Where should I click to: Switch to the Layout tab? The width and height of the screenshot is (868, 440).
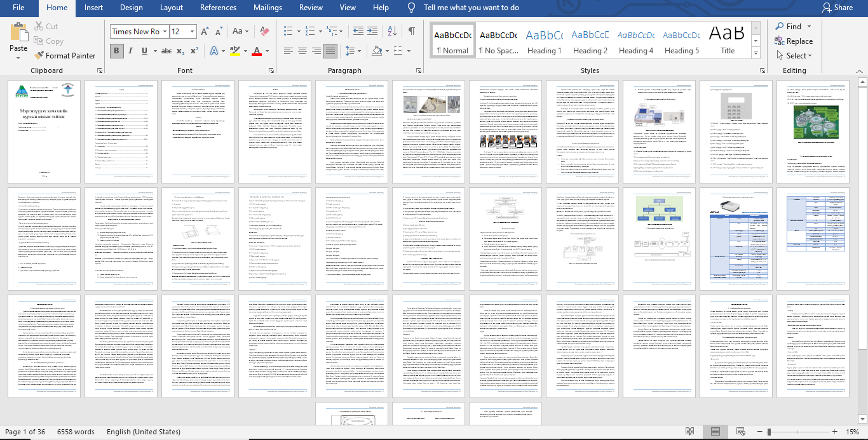[x=172, y=8]
